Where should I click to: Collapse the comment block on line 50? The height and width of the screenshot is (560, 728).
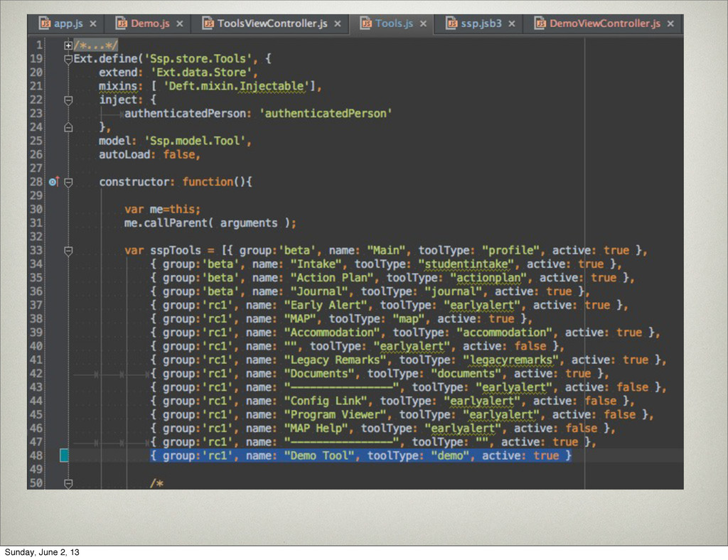pos(68,483)
